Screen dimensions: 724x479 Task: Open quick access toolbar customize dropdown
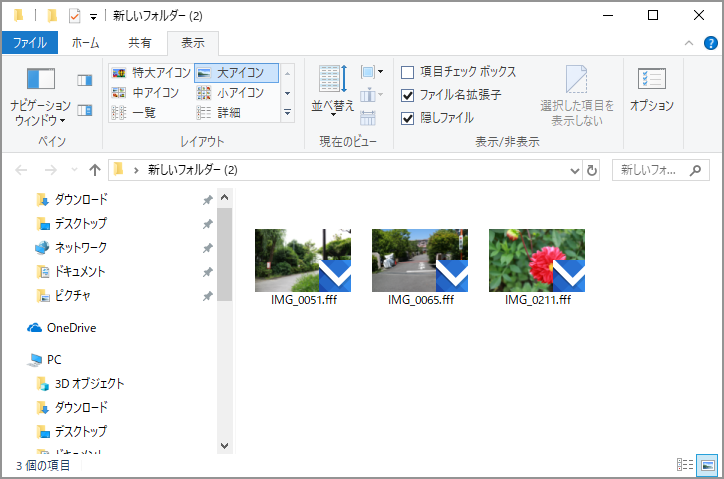pyautogui.click(x=93, y=17)
